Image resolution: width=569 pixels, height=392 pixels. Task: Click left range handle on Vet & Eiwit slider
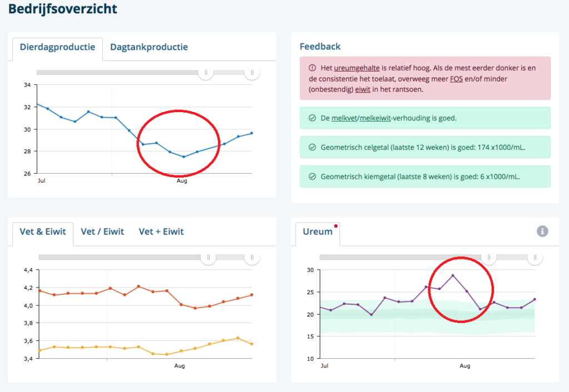pyautogui.click(x=208, y=257)
